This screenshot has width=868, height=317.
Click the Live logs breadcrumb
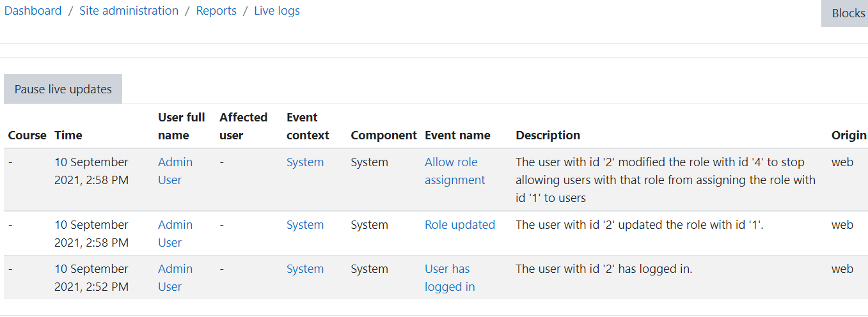tap(277, 11)
